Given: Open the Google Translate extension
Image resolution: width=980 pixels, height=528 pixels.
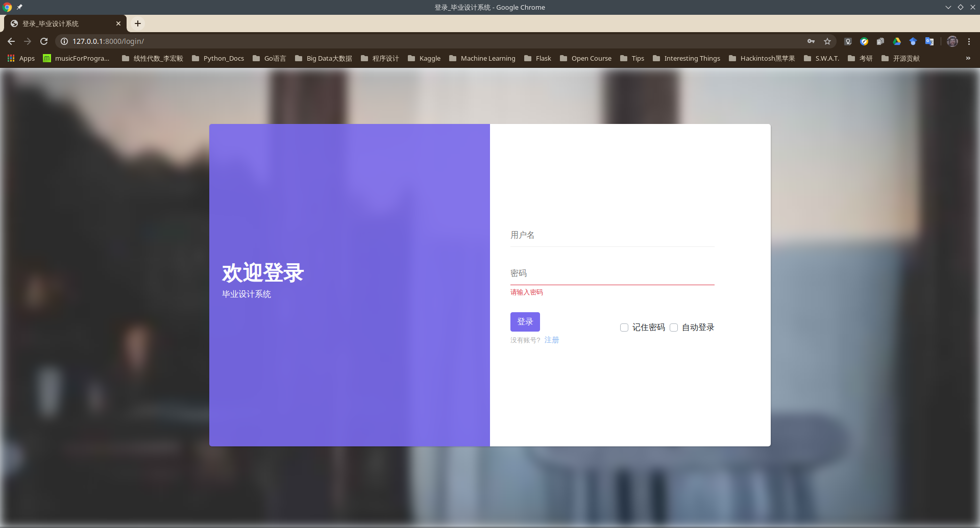Looking at the screenshot, I should point(929,41).
